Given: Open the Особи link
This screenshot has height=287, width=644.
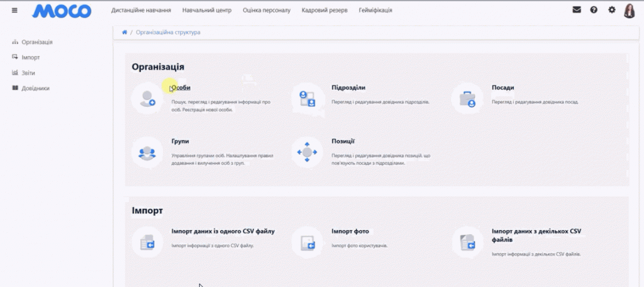Looking at the screenshot, I should pos(180,87).
